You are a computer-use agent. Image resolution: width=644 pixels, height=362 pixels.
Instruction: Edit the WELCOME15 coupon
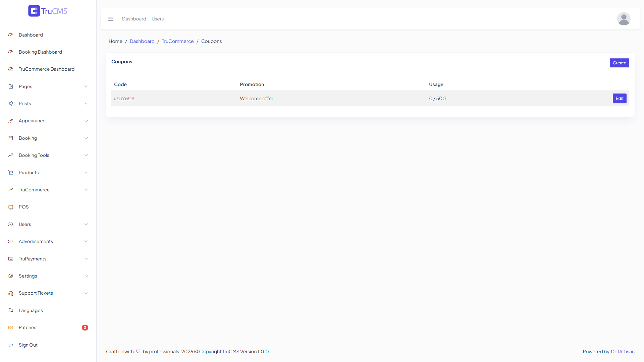click(620, 98)
